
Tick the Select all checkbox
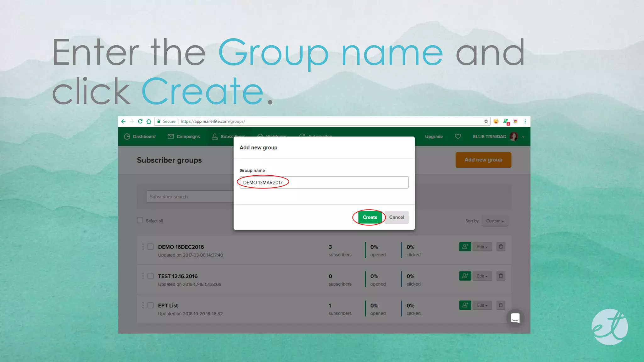(x=140, y=220)
